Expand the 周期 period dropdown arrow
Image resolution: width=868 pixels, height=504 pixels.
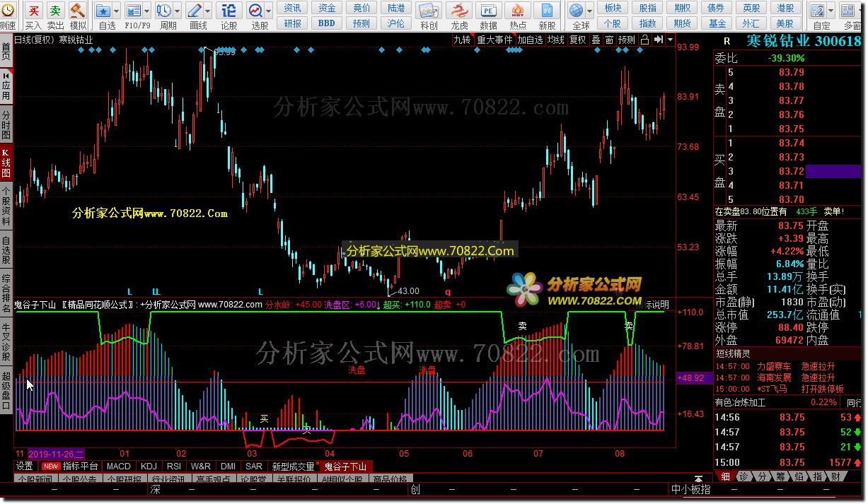(176, 11)
